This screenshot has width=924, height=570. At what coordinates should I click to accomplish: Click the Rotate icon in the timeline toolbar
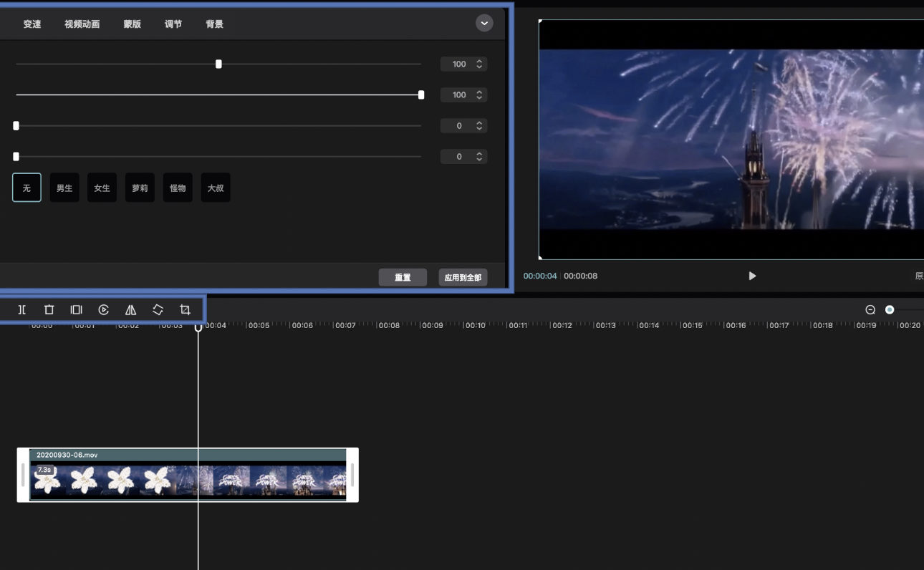158,310
